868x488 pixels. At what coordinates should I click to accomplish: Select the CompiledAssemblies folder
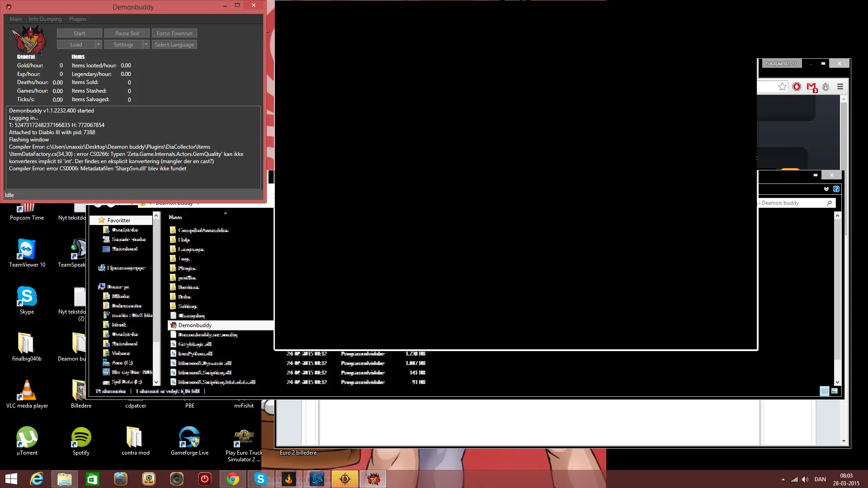coord(203,230)
